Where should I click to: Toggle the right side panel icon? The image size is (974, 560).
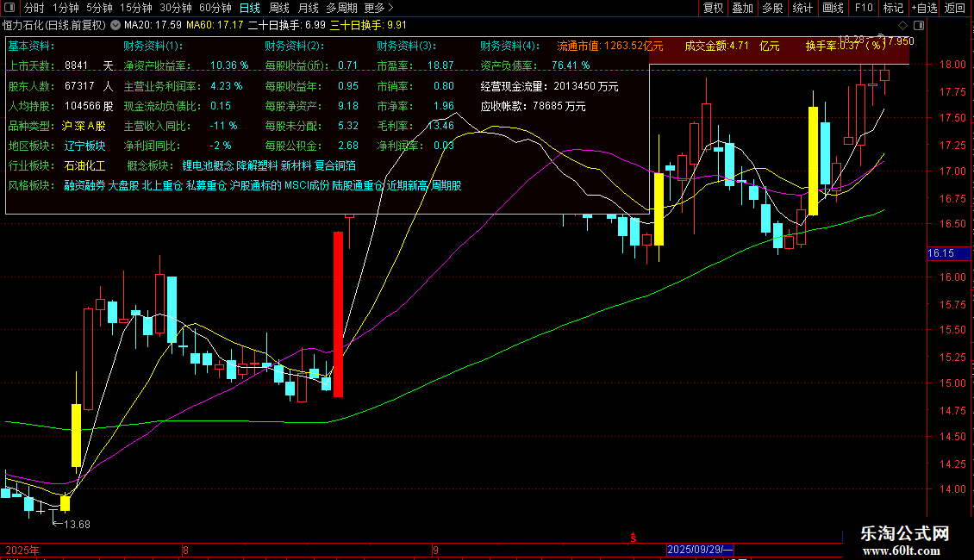coord(919,26)
